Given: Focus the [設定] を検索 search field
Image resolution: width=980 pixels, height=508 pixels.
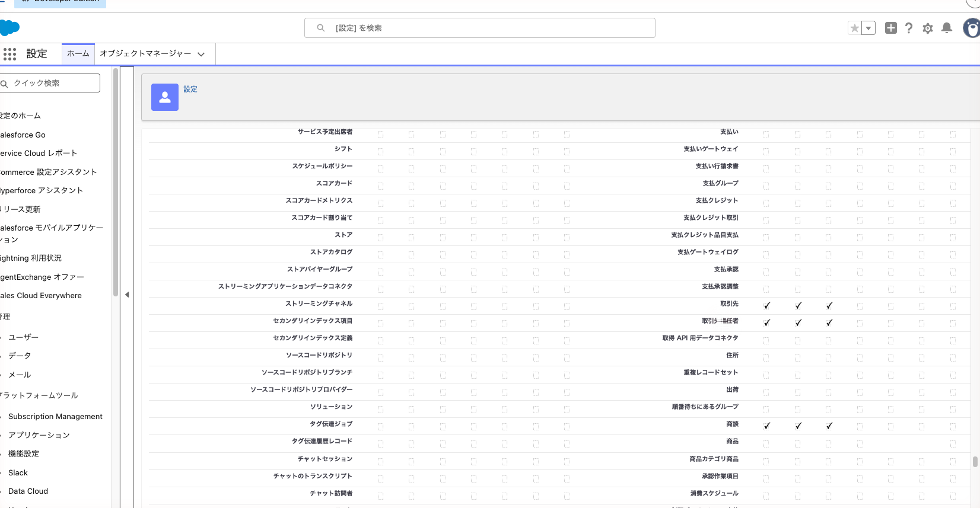Looking at the screenshot, I should tap(480, 28).
